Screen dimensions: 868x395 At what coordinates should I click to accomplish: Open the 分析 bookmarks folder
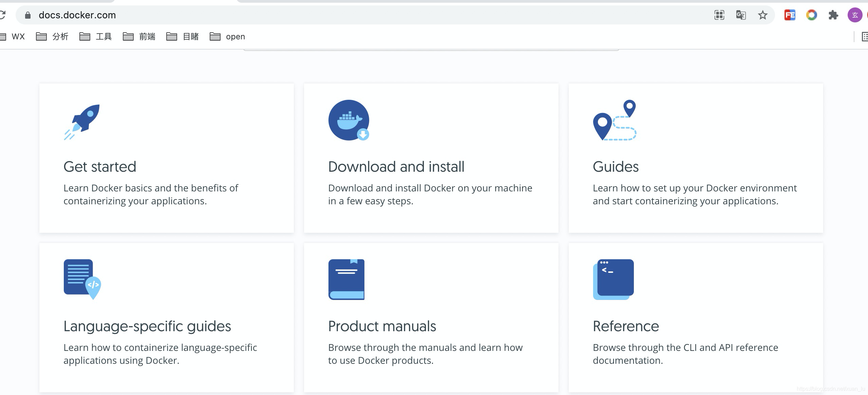point(52,36)
